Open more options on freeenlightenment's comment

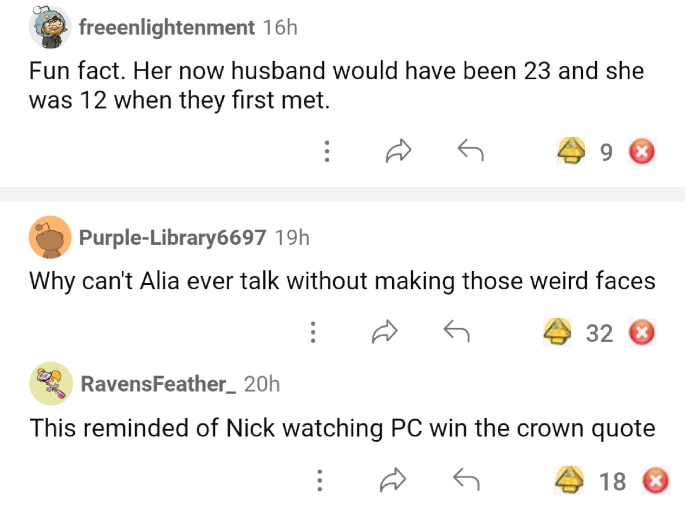[326, 152]
